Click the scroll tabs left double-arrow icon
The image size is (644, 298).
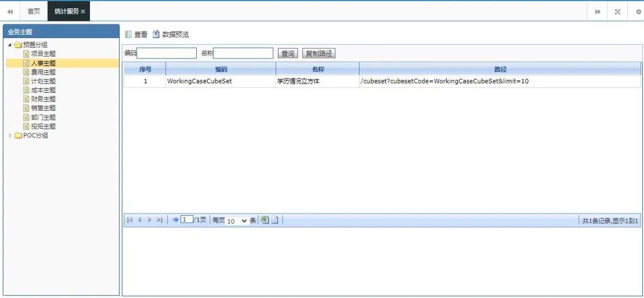10,11
